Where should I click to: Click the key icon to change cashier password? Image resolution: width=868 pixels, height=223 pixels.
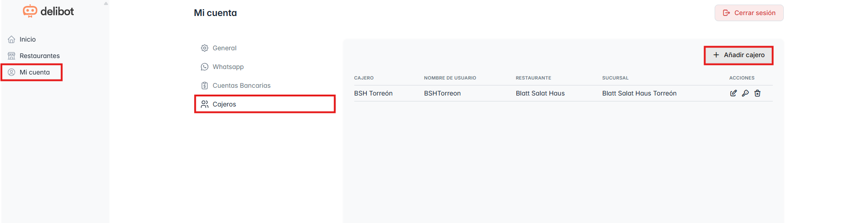(x=745, y=93)
